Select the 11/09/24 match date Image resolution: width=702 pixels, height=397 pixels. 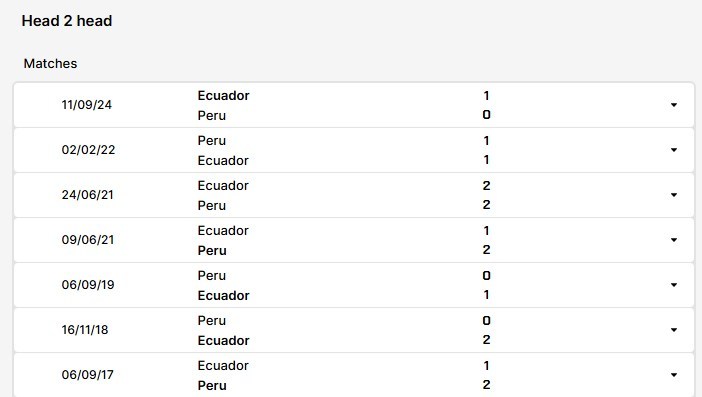pos(86,105)
